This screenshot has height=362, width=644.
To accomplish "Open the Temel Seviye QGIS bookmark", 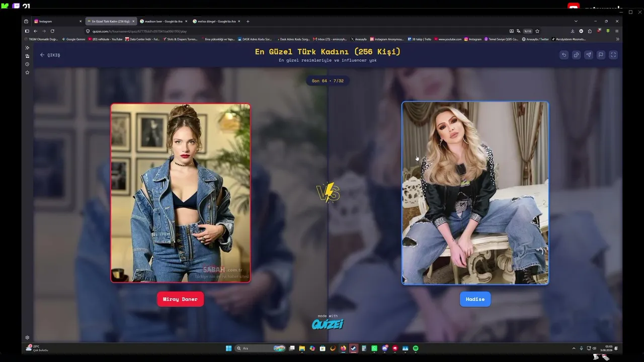I will click(x=501, y=39).
